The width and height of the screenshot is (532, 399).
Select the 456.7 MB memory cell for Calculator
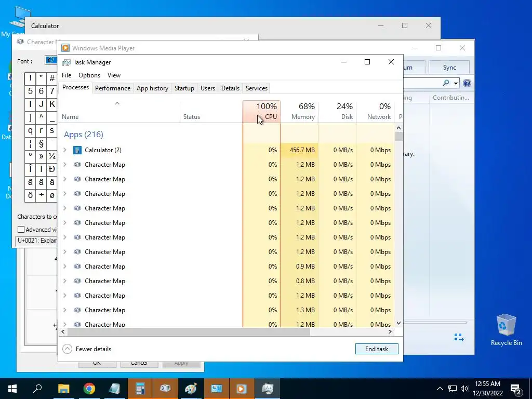pos(299,150)
